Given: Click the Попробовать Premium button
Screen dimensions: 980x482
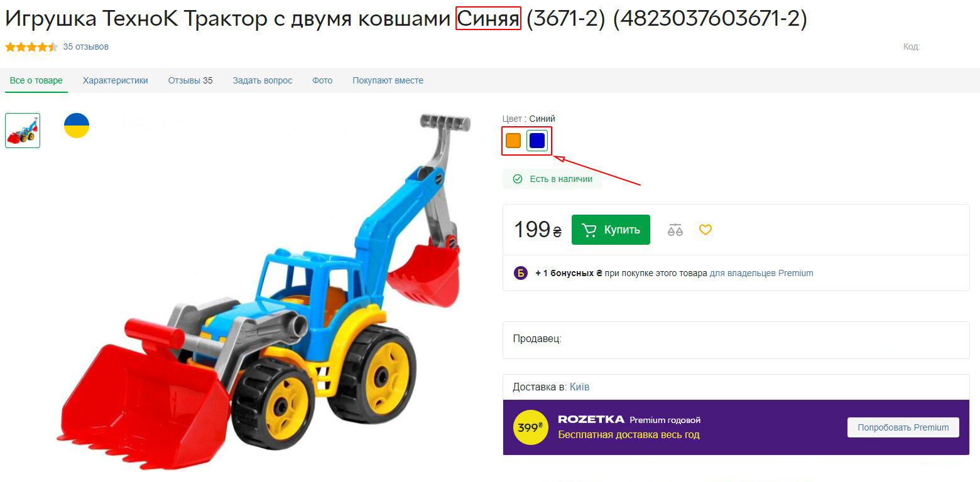Looking at the screenshot, I should tap(903, 427).
